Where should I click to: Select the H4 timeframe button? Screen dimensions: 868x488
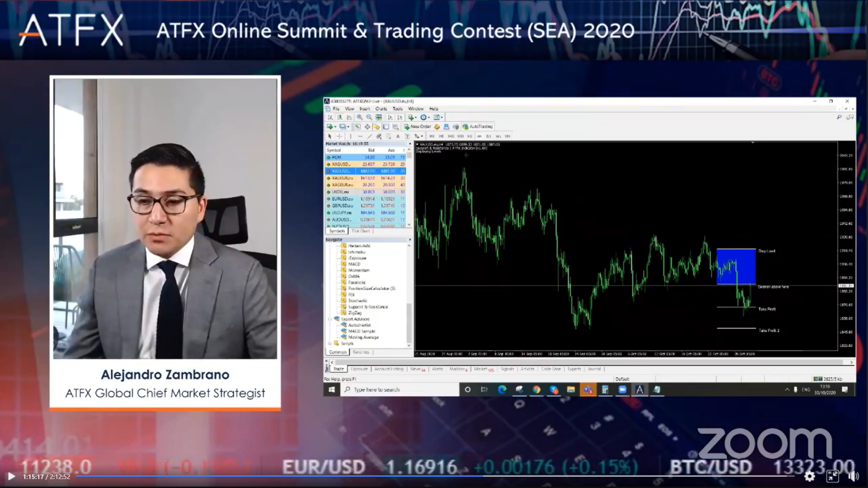479,136
